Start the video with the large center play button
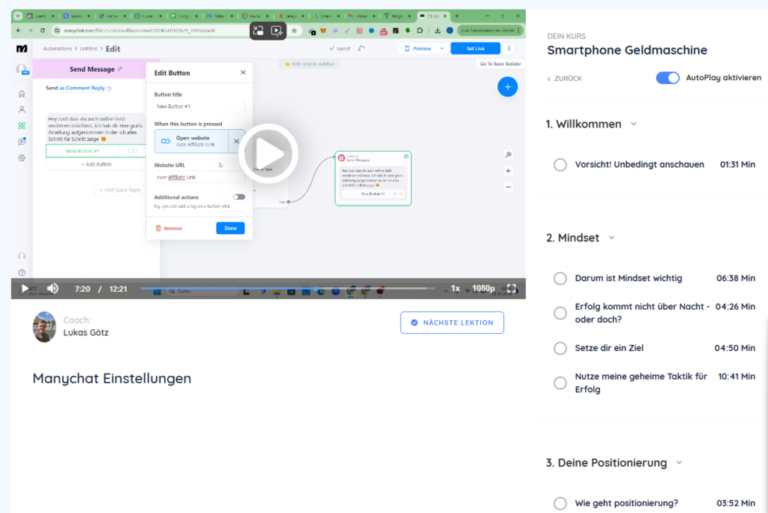This screenshot has height=513, width=768. (x=268, y=154)
